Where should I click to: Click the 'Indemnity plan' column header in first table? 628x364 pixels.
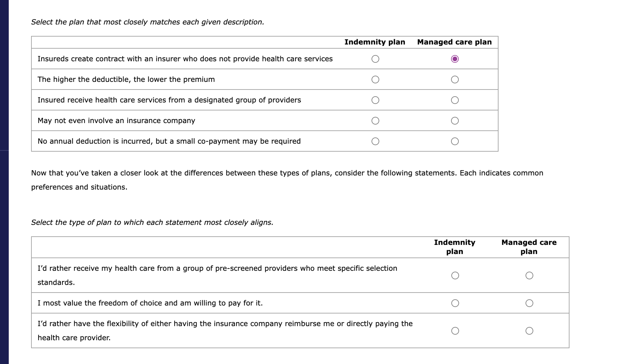(x=375, y=42)
